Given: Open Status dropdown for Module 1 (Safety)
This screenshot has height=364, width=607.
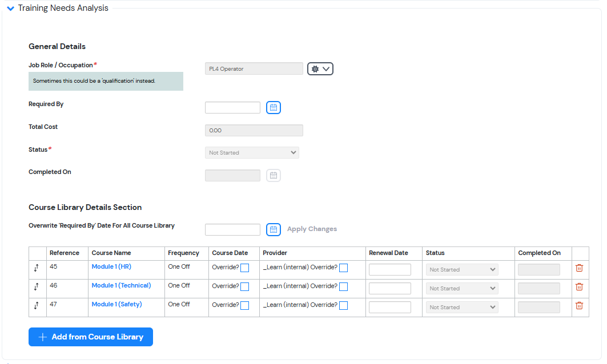Looking at the screenshot, I should 462,308.
